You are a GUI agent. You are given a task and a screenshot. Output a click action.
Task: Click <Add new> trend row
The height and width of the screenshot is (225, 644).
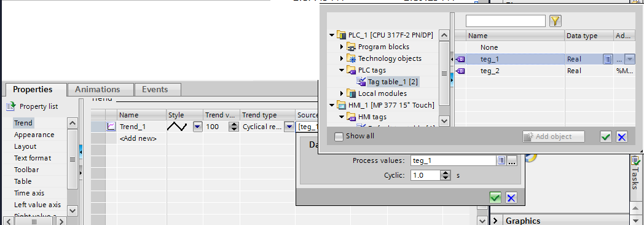tap(138, 138)
